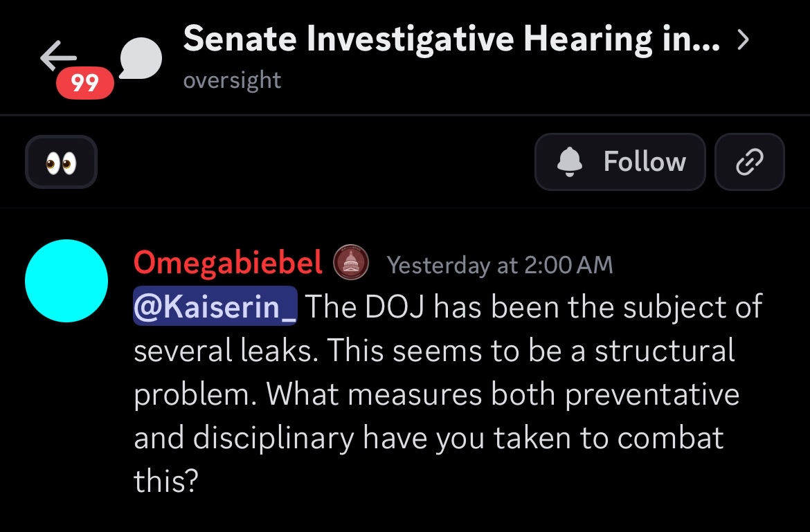Toggle the eyes emoji reaction
Image resolution: width=810 pixels, height=532 pixels.
[x=61, y=162]
